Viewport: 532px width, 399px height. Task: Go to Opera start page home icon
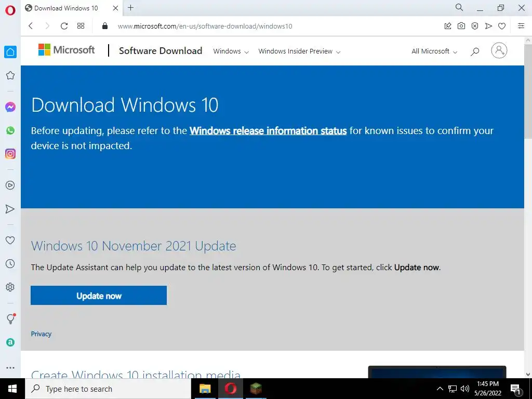[x=10, y=52]
